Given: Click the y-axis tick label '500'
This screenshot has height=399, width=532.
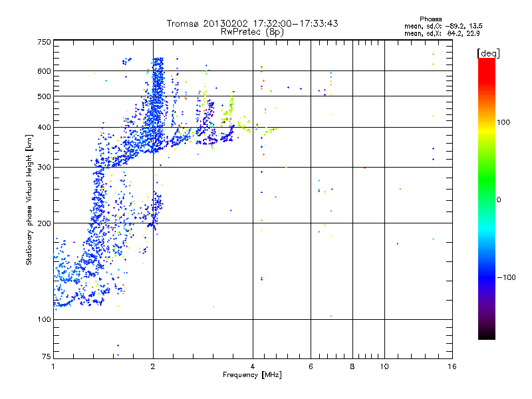Looking at the screenshot, I should click(44, 96).
